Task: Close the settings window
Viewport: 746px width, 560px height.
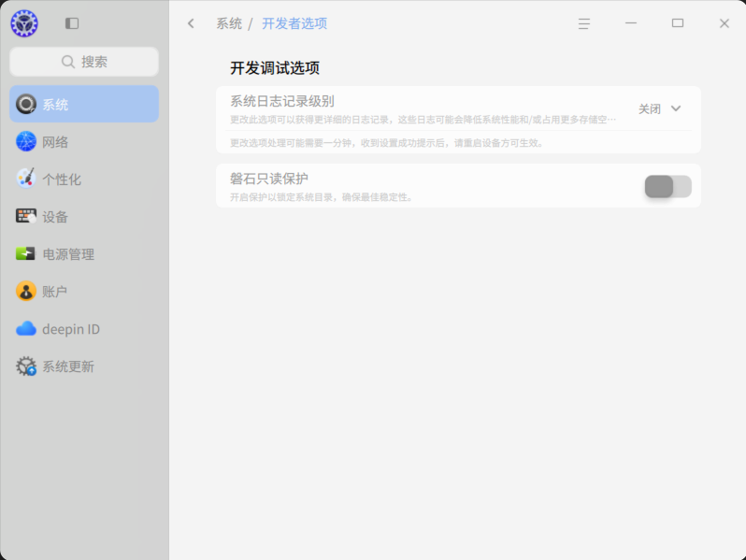Action: pos(724,23)
